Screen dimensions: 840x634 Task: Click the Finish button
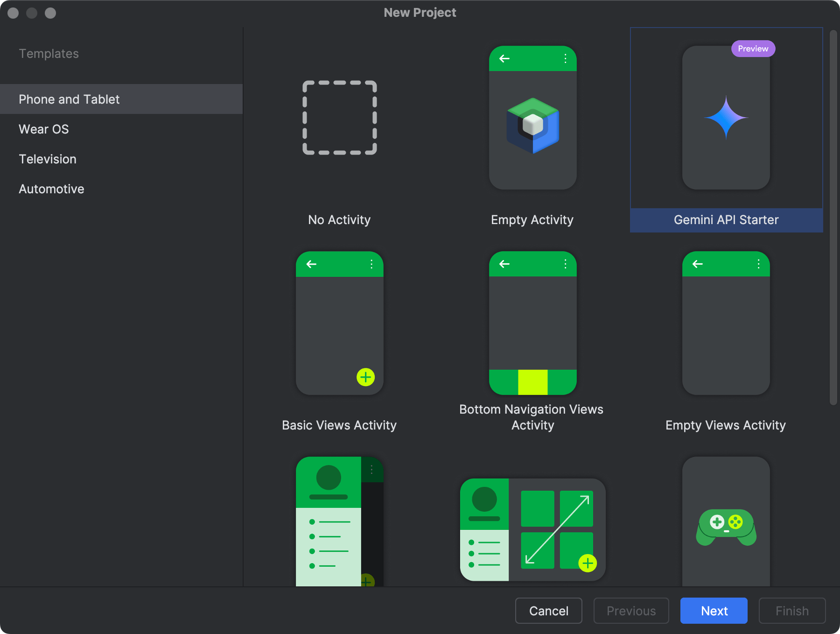tap(791, 610)
